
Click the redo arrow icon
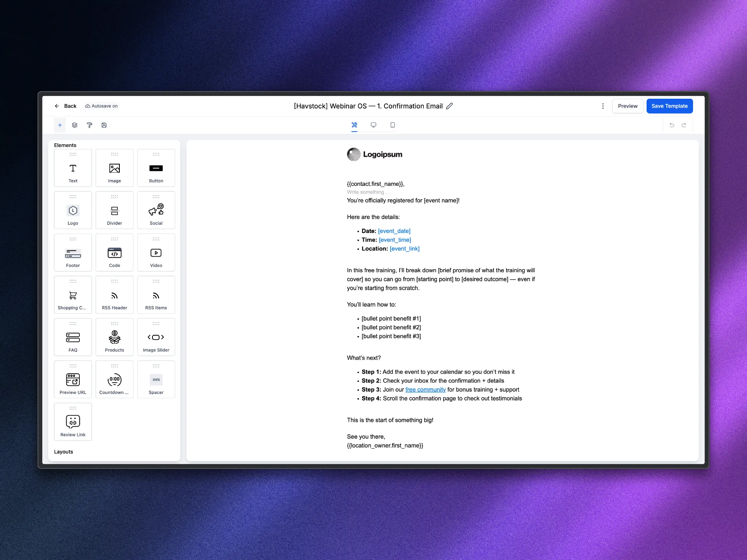(x=684, y=125)
